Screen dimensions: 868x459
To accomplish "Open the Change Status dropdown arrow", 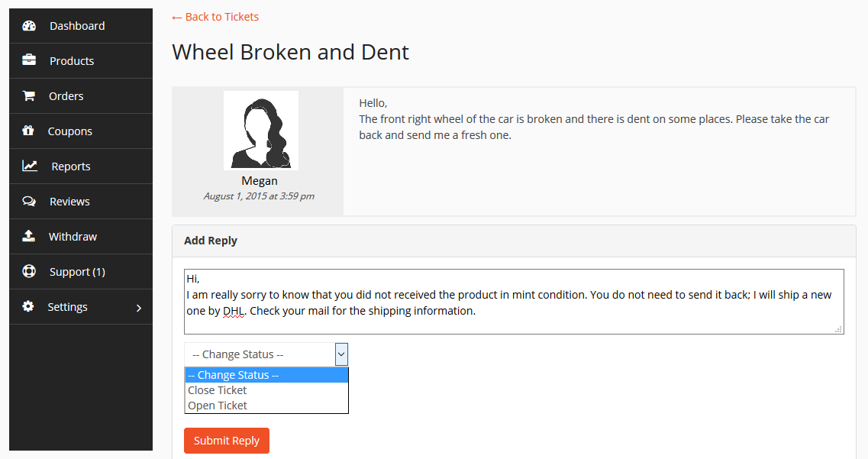I will click(341, 354).
